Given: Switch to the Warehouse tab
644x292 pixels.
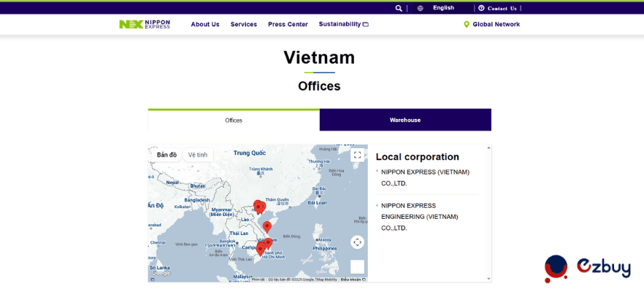Looking at the screenshot, I should coord(405,120).
